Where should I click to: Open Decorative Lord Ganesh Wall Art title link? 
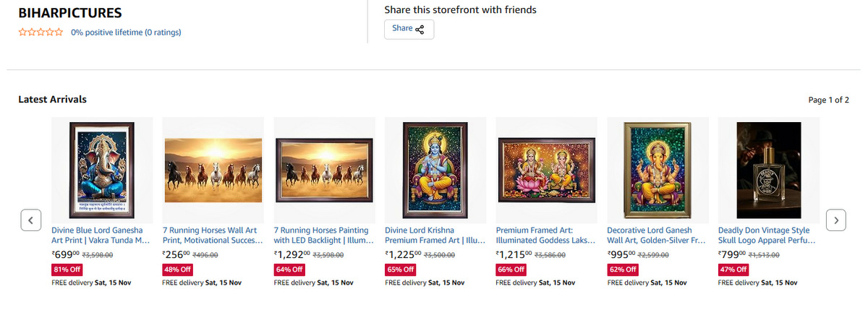tap(657, 235)
